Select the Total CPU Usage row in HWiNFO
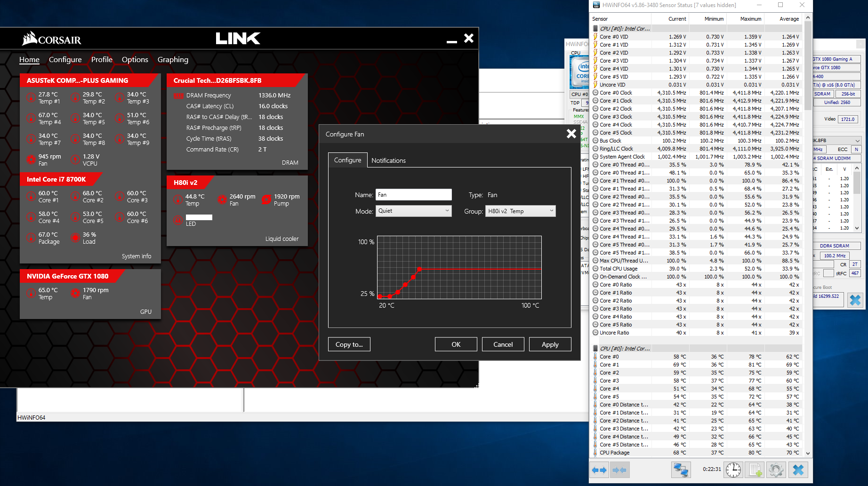Viewport: 868px width, 486px height. (697, 269)
